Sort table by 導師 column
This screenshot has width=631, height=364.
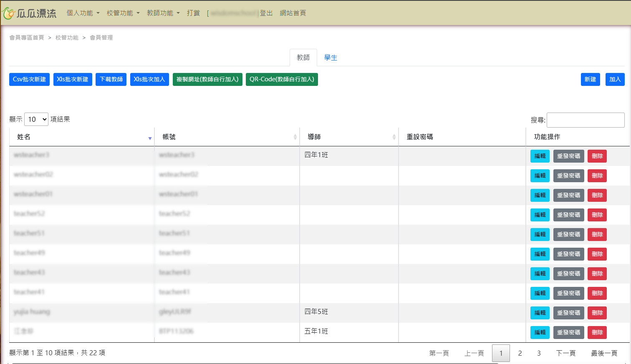click(x=394, y=137)
